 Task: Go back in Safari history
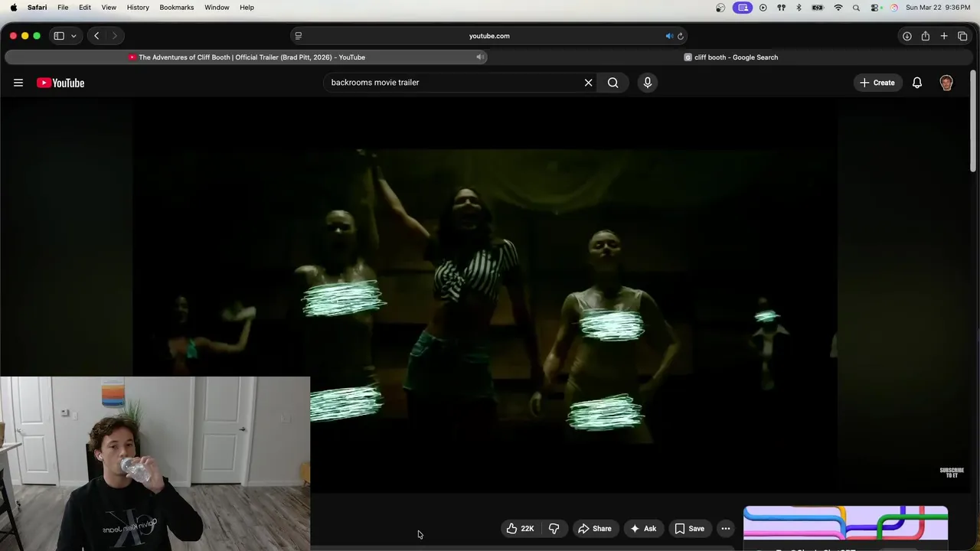tap(96, 36)
